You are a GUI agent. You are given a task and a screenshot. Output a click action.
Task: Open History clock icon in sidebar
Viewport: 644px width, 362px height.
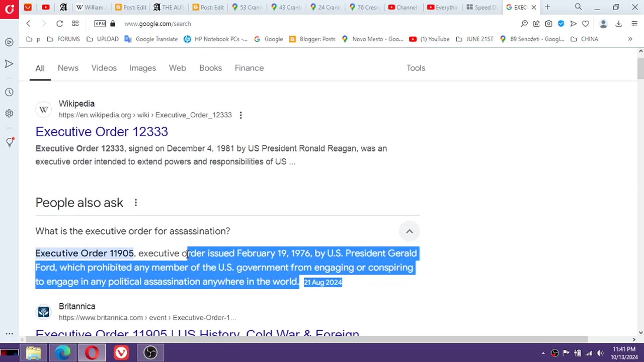pyautogui.click(x=9, y=93)
